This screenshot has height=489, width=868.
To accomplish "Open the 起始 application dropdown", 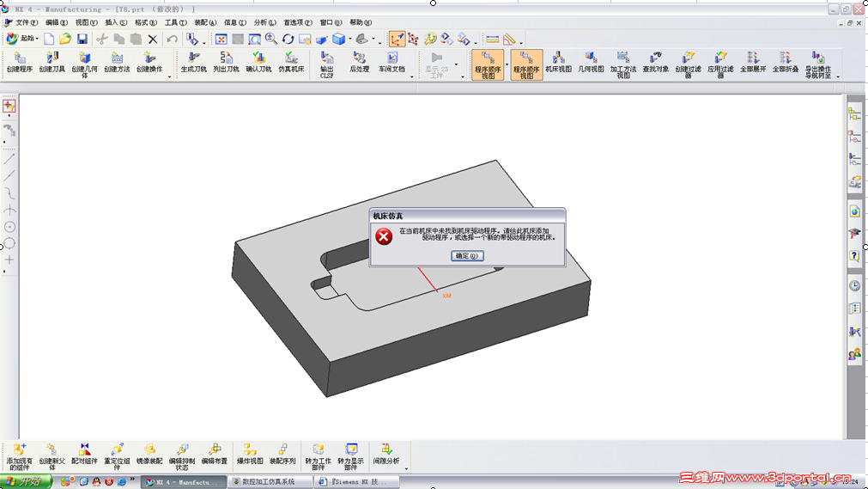I will [x=22, y=39].
